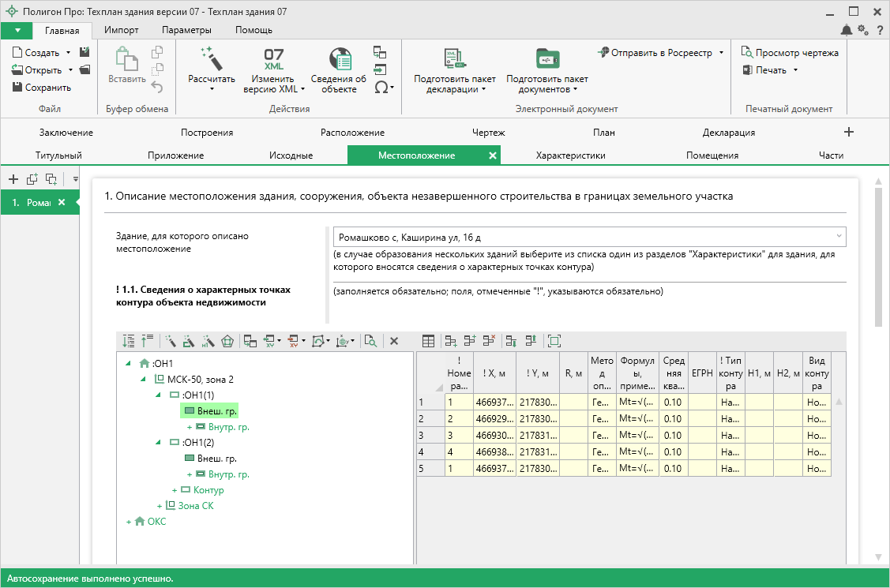Open the Характеристики section tab

coord(570,155)
